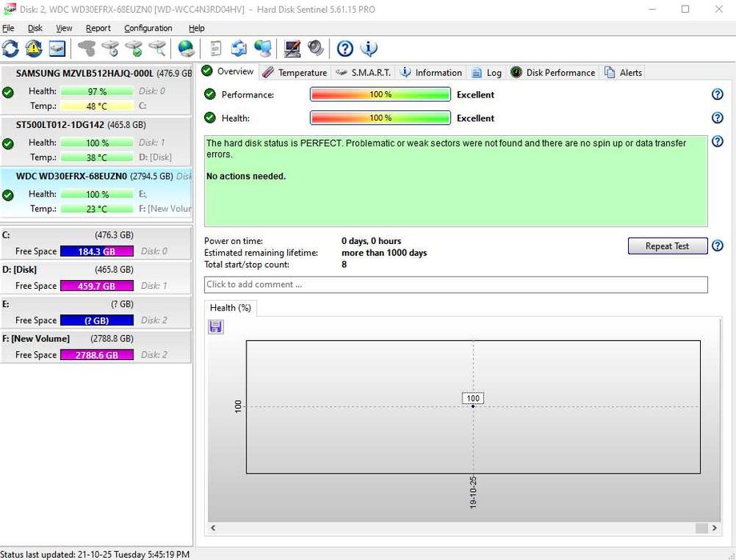The width and height of the screenshot is (736, 560).
Task: Click the help icon beside Health row
Action: 718,118
